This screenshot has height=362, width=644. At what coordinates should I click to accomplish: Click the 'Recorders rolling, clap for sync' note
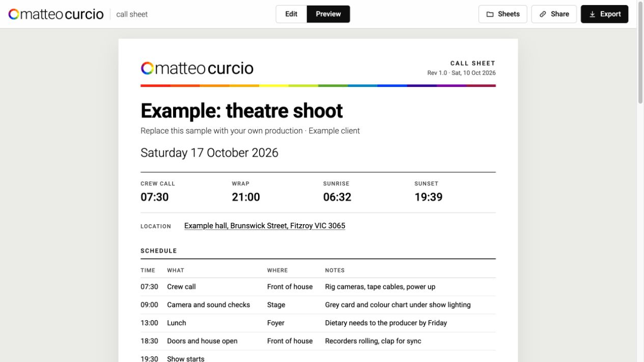coord(373,341)
